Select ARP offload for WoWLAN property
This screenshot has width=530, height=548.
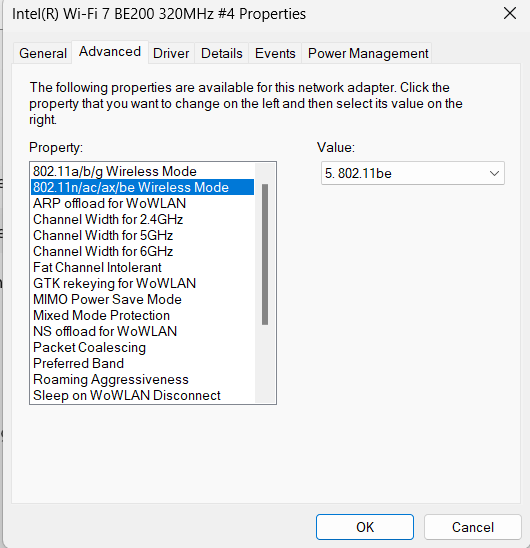[x=142, y=203]
